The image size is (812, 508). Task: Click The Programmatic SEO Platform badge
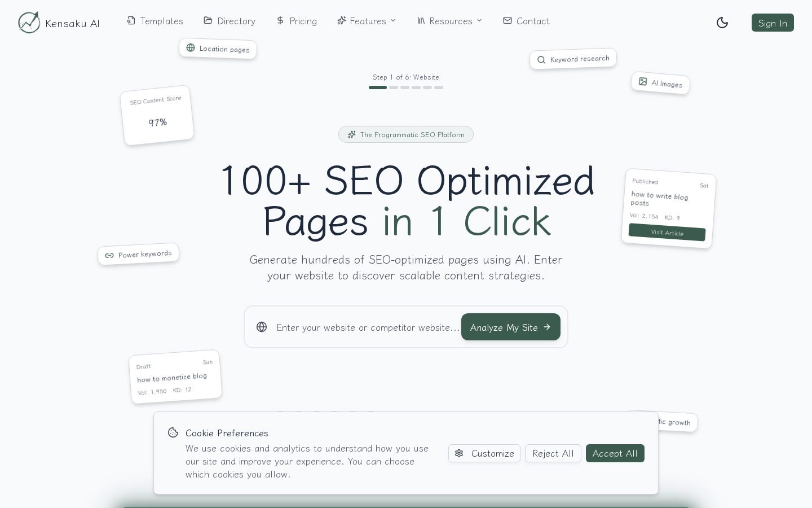406,134
